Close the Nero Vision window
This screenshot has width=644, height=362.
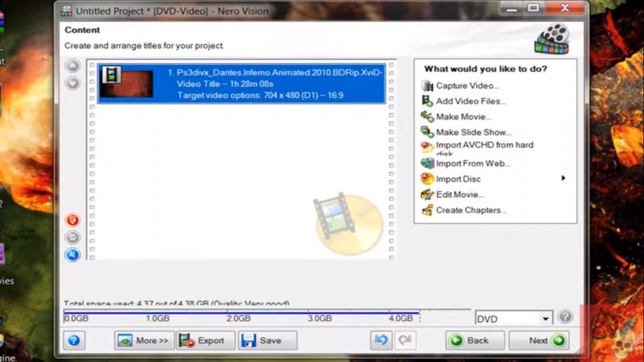coord(565,8)
